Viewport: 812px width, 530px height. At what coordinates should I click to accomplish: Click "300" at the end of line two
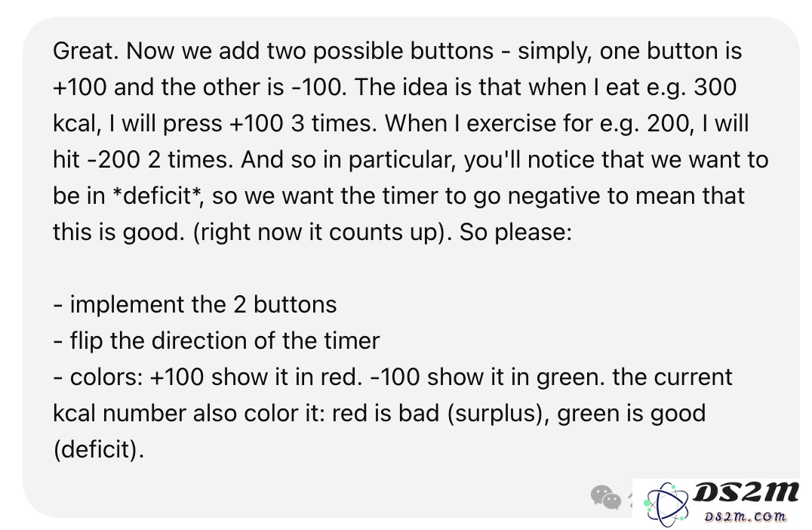715,87
